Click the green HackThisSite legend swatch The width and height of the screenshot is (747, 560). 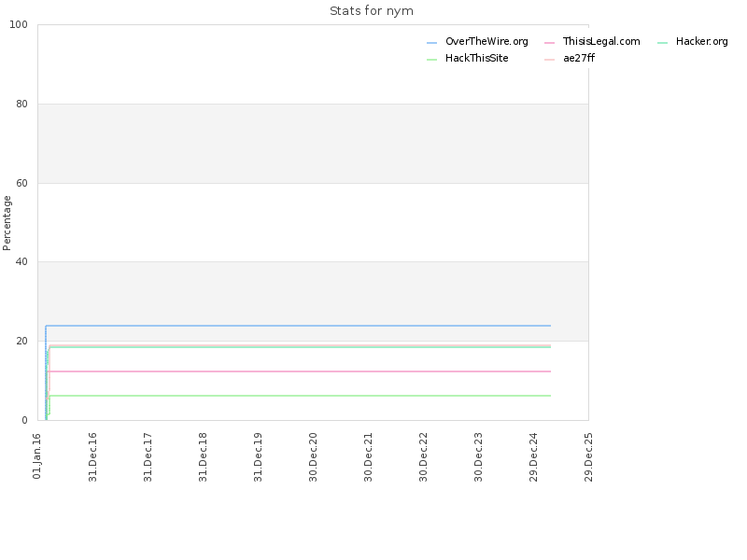click(431, 60)
